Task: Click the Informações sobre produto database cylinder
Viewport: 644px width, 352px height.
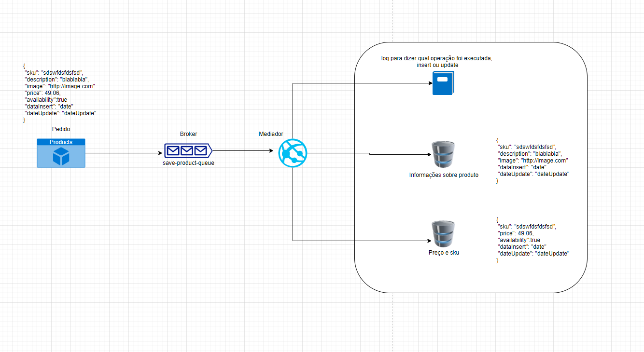Action: tap(443, 153)
